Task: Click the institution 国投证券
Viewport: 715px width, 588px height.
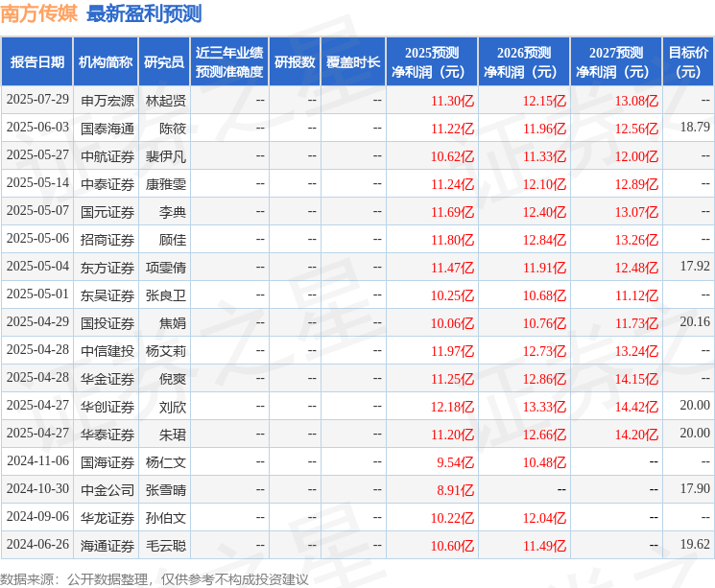Action: point(107,322)
